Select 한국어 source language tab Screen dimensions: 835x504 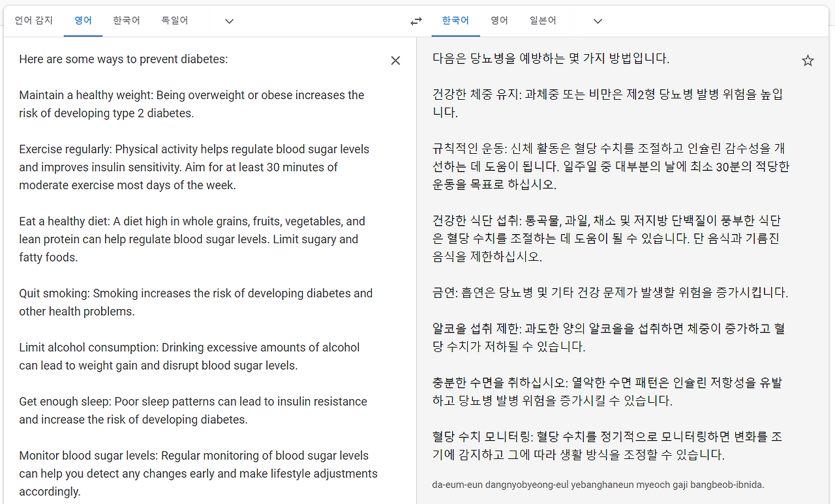pyautogui.click(x=127, y=21)
